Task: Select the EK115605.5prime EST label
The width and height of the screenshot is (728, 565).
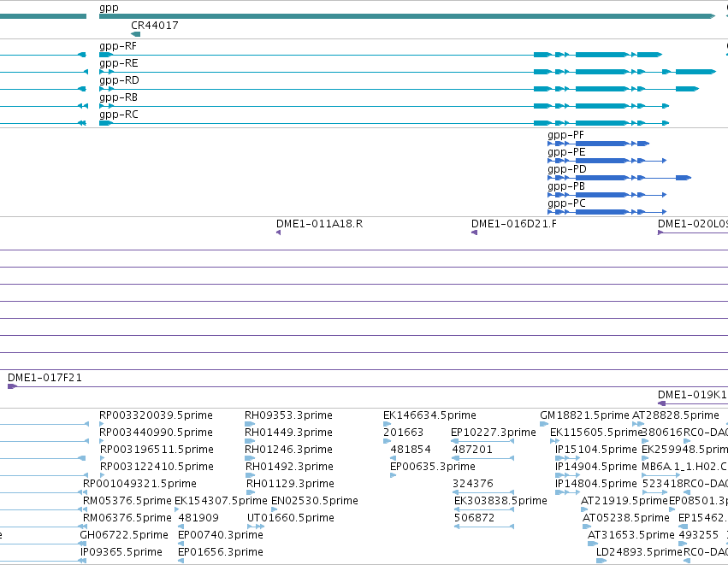Action: (596, 433)
